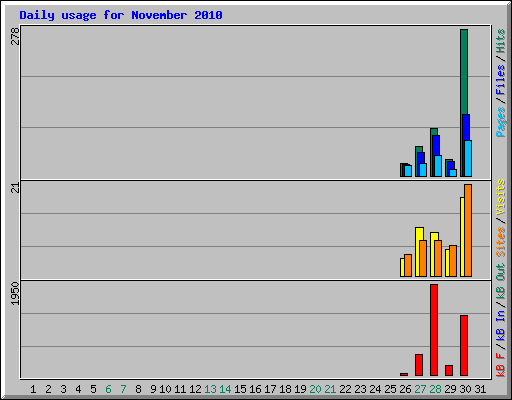Click day number 26 on the axis

click(x=405, y=389)
